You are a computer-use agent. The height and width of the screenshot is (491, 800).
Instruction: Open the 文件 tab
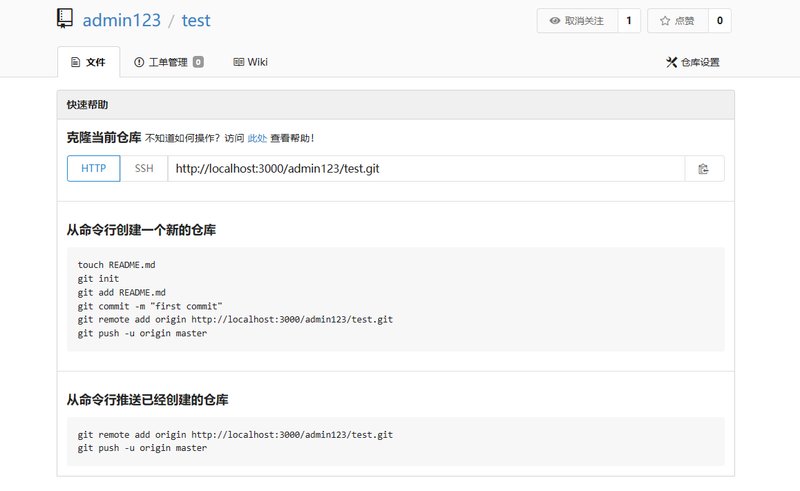click(88, 62)
